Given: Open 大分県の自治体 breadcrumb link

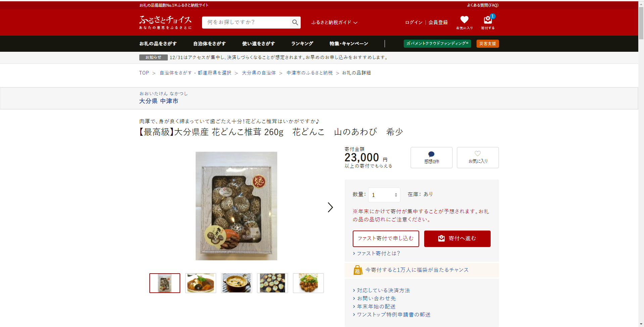Looking at the screenshot, I should pos(259,73).
